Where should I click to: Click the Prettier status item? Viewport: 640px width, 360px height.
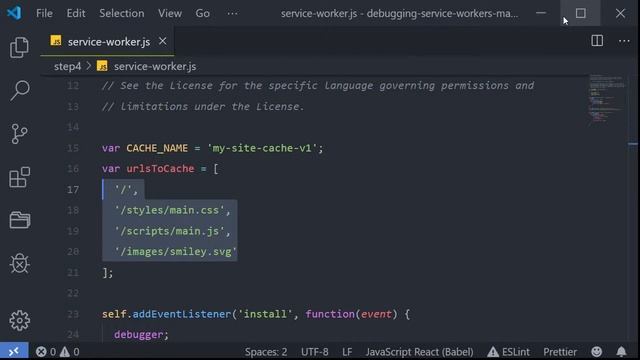(560, 352)
